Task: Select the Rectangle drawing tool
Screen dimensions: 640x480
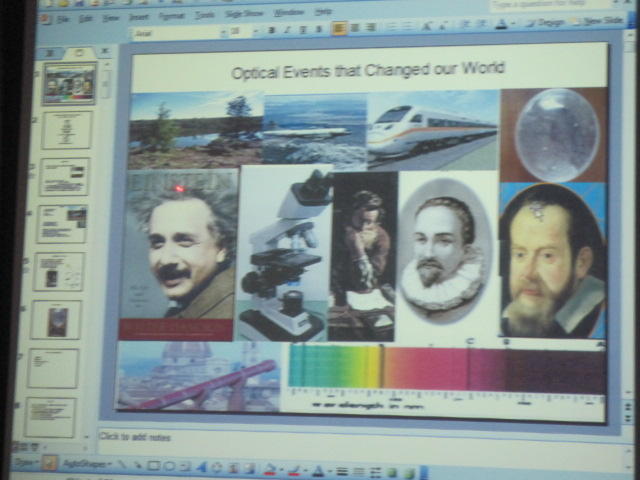Action: [153, 467]
